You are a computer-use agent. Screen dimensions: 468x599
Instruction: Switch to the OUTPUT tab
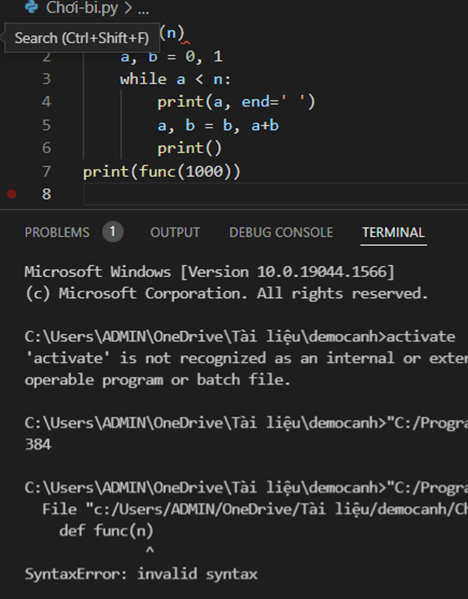(175, 232)
